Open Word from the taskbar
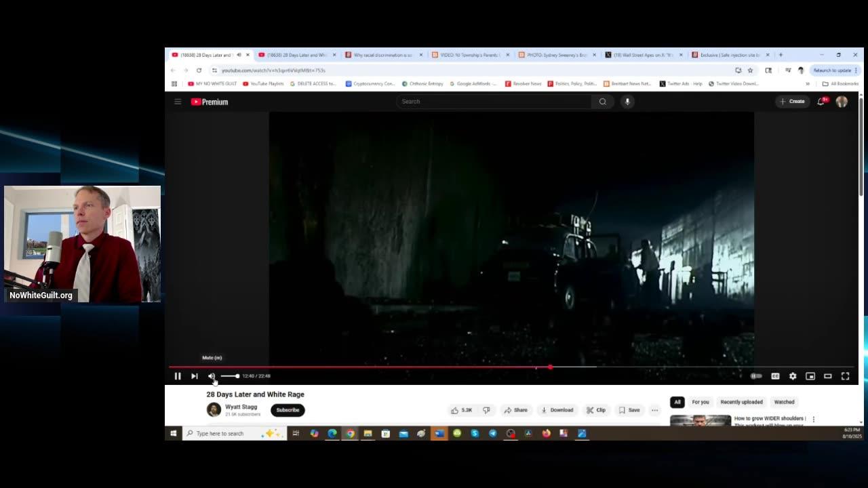868x488 pixels. [x=439, y=434]
